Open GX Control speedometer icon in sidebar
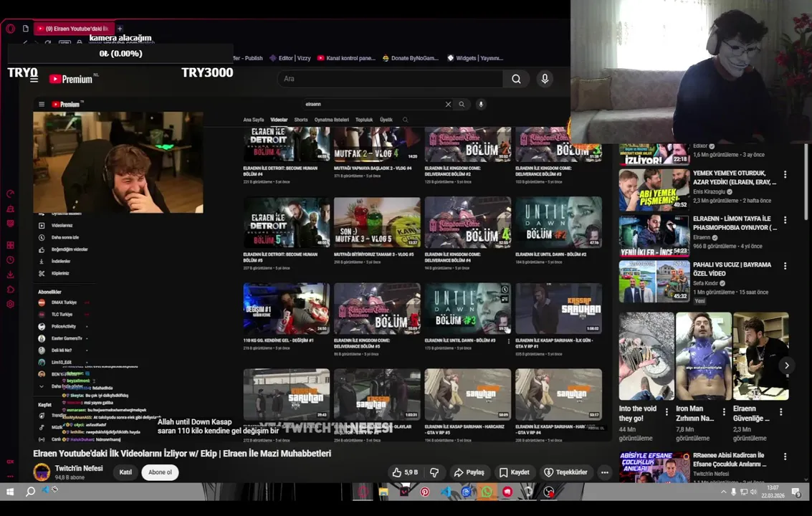The width and height of the screenshot is (812, 516). [x=10, y=193]
